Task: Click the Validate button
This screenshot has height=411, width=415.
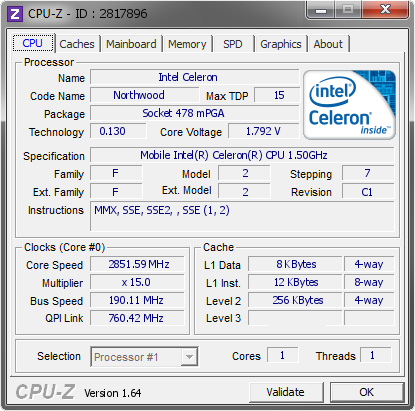Action: (286, 392)
